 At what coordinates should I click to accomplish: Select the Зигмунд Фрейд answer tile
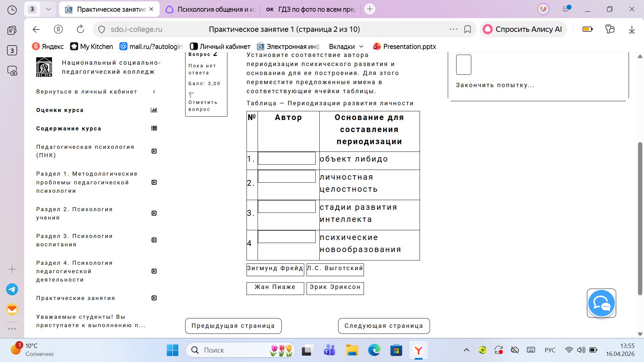(275, 269)
